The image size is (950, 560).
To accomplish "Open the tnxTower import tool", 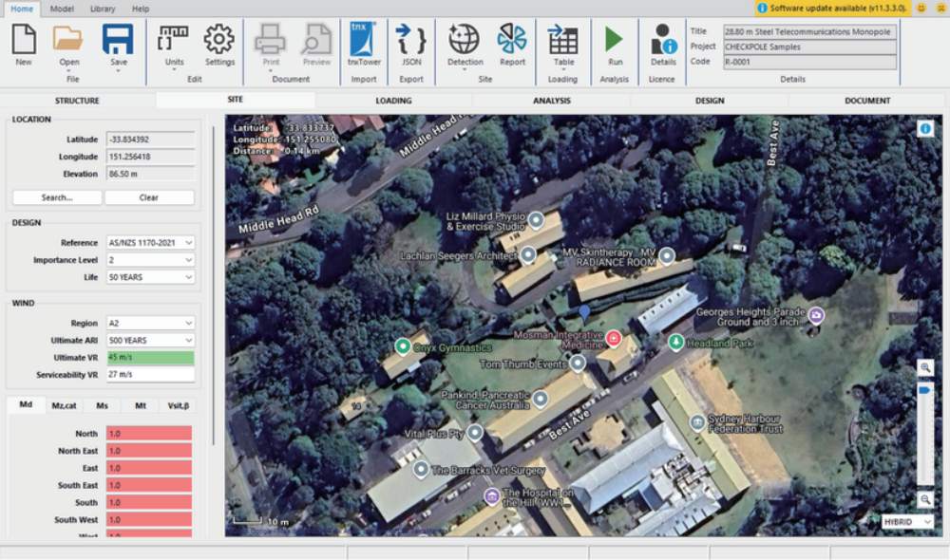I will pos(364,40).
